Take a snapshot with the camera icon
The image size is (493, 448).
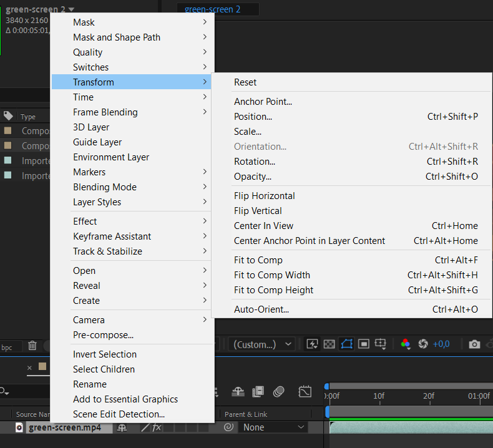474,344
